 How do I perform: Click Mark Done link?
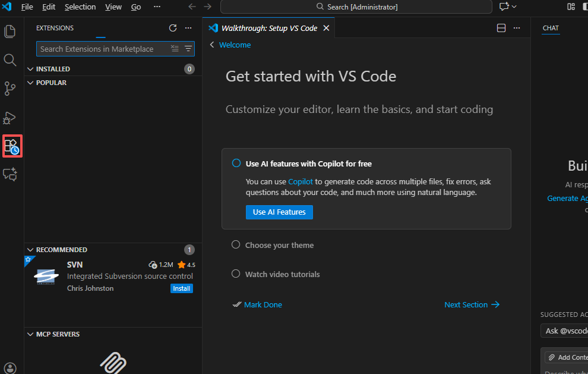(263, 305)
